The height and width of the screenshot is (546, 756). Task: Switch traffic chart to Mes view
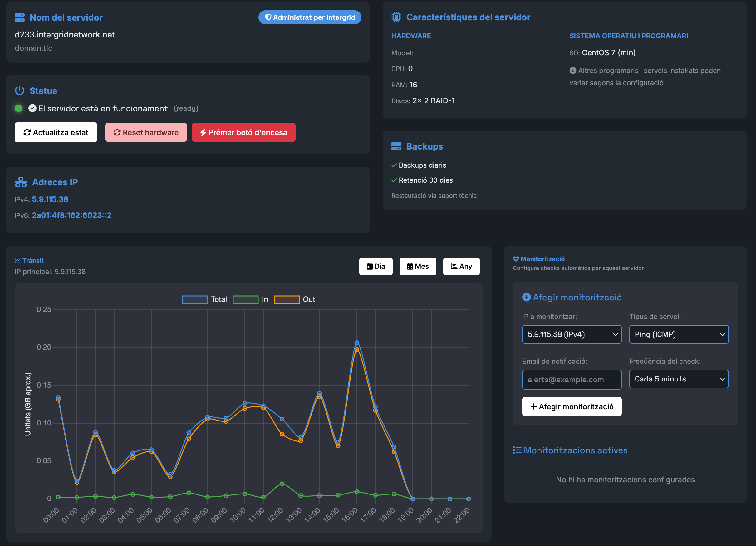coord(418,266)
